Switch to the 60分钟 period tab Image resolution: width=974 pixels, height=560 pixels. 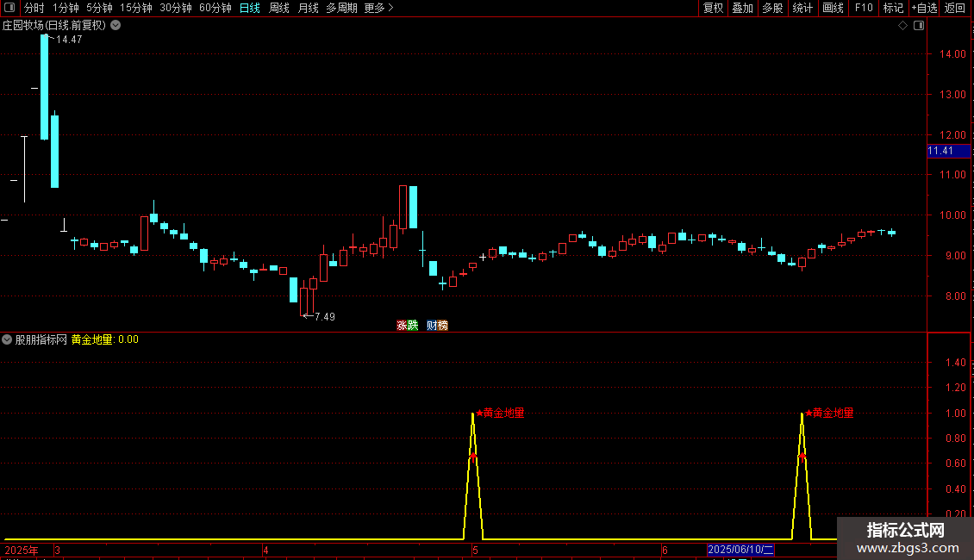click(215, 8)
